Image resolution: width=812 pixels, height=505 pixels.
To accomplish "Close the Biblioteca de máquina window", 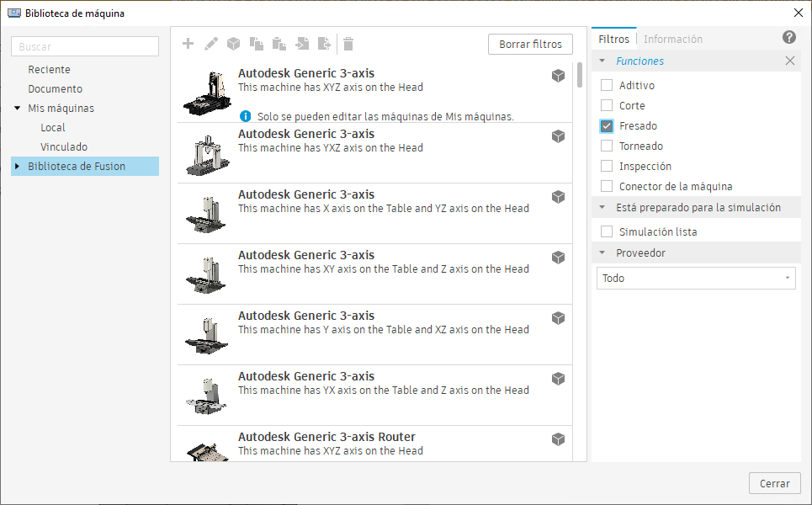I will click(799, 13).
